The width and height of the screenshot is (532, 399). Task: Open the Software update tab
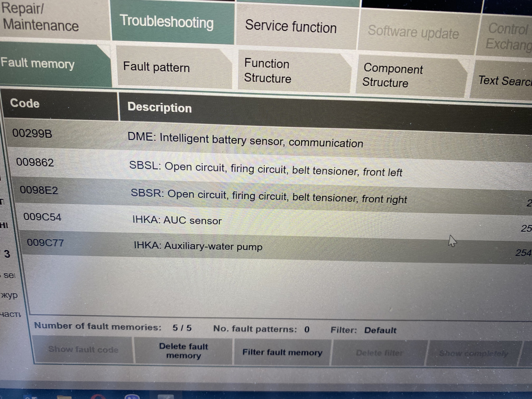pyautogui.click(x=418, y=32)
